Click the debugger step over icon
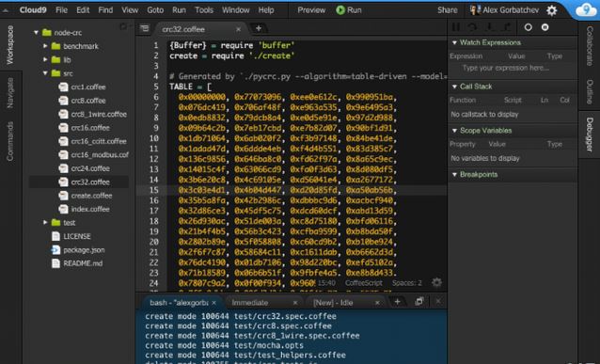600x364 pixels. [473, 27]
